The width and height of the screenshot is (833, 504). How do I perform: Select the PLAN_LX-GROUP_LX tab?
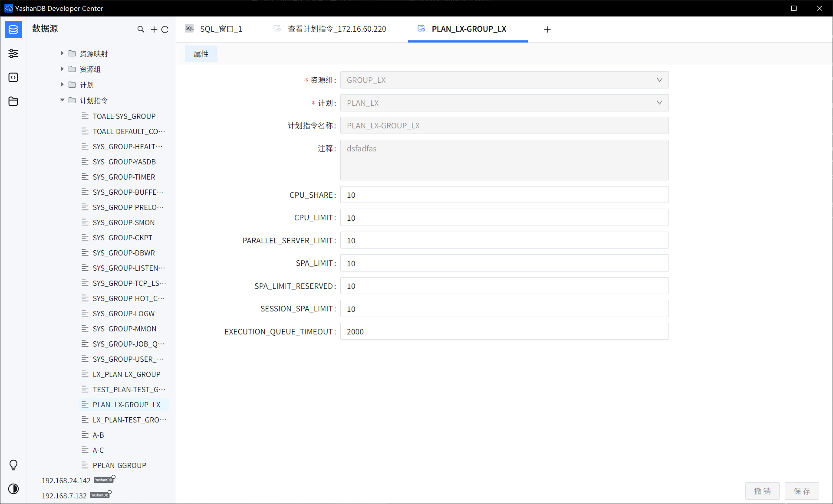pos(468,29)
